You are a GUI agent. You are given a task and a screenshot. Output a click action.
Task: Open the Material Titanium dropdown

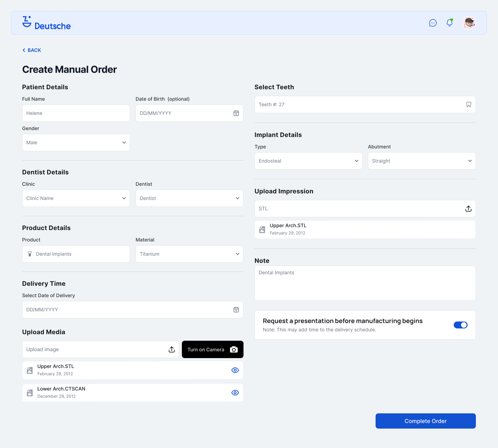(x=190, y=254)
